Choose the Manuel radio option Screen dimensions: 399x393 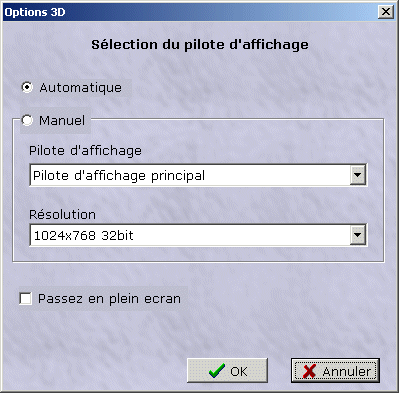27,120
